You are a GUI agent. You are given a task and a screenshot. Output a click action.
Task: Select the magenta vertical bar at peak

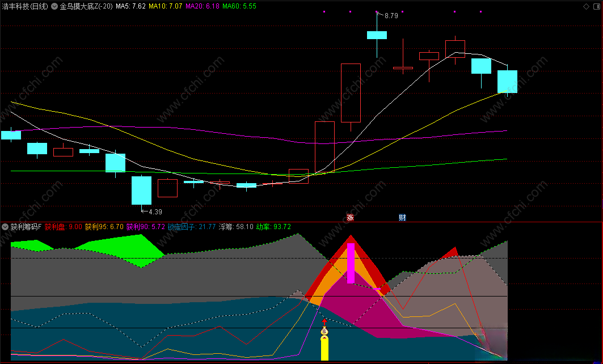click(351, 263)
